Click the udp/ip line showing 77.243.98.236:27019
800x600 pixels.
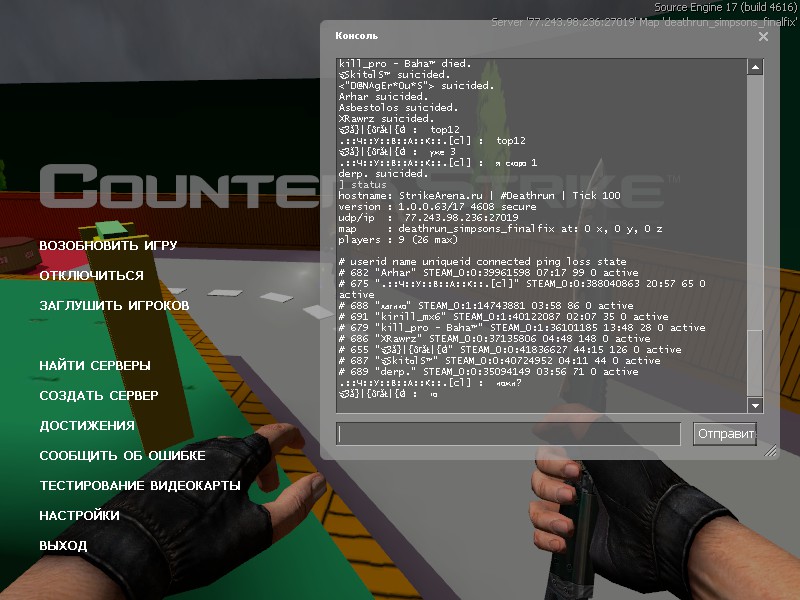(x=429, y=217)
